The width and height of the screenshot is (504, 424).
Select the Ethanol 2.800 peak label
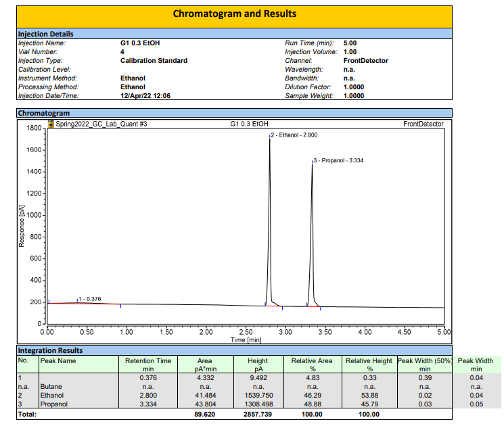292,136
